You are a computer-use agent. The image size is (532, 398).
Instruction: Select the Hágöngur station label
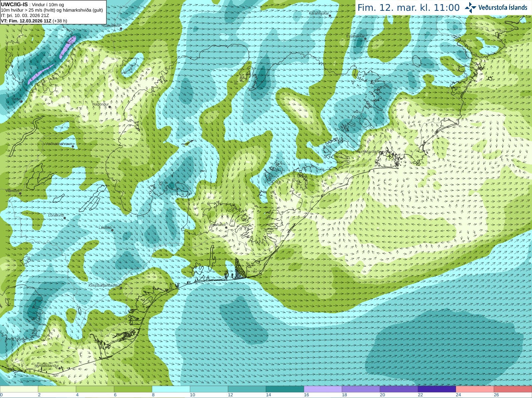click(x=100, y=104)
